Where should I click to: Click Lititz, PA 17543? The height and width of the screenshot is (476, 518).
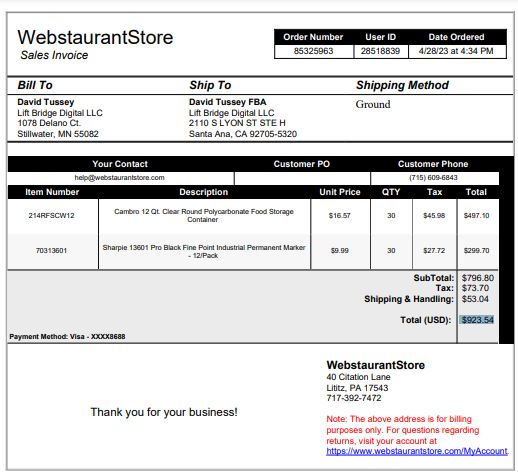[357, 388]
